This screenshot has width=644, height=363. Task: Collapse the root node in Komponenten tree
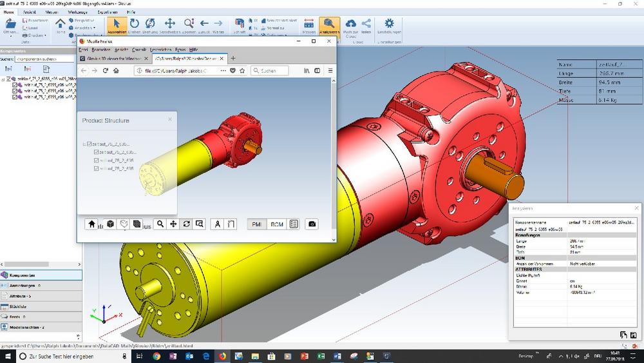click(4, 80)
